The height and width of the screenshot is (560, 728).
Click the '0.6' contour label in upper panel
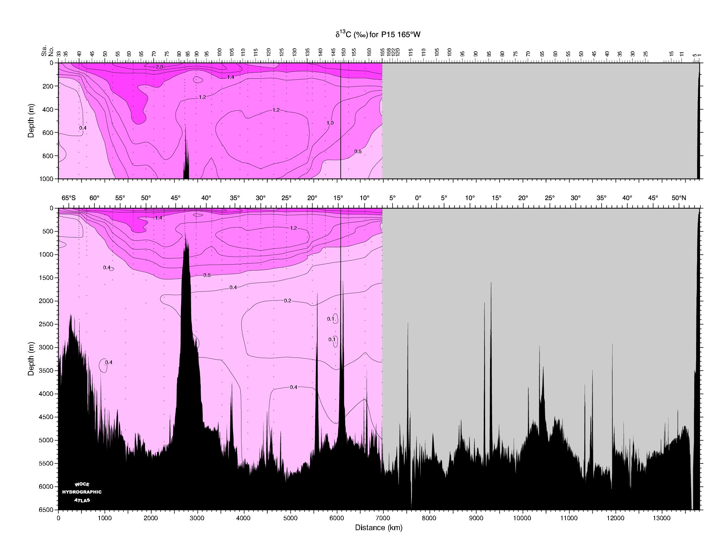tap(358, 152)
